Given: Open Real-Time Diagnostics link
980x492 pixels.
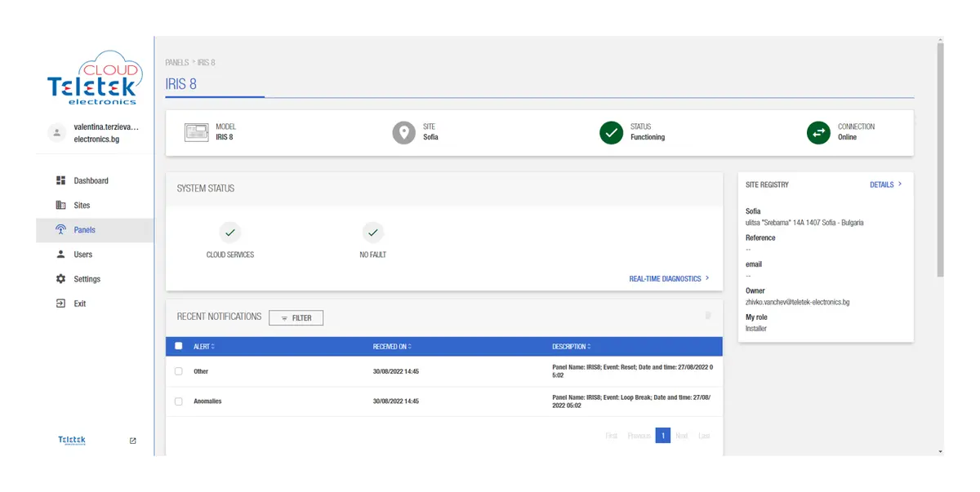Looking at the screenshot, I should pos(669,279).
